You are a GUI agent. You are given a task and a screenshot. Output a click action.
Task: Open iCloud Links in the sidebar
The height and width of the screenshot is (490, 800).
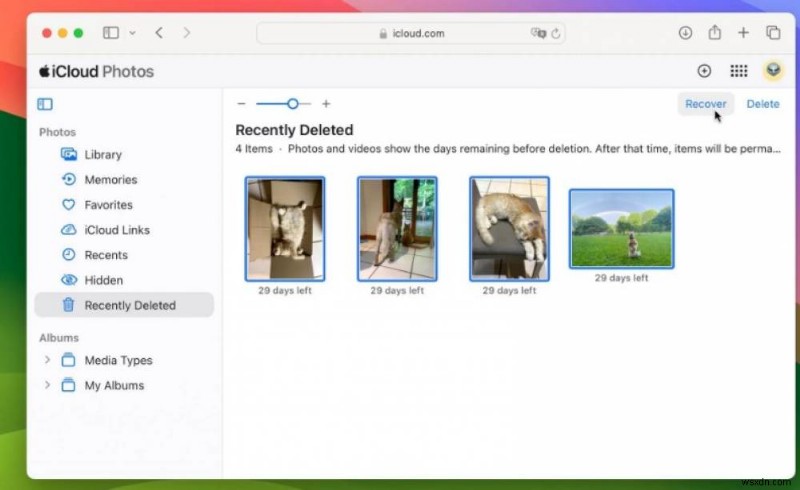pyautogui.click(x=124, y=230)
